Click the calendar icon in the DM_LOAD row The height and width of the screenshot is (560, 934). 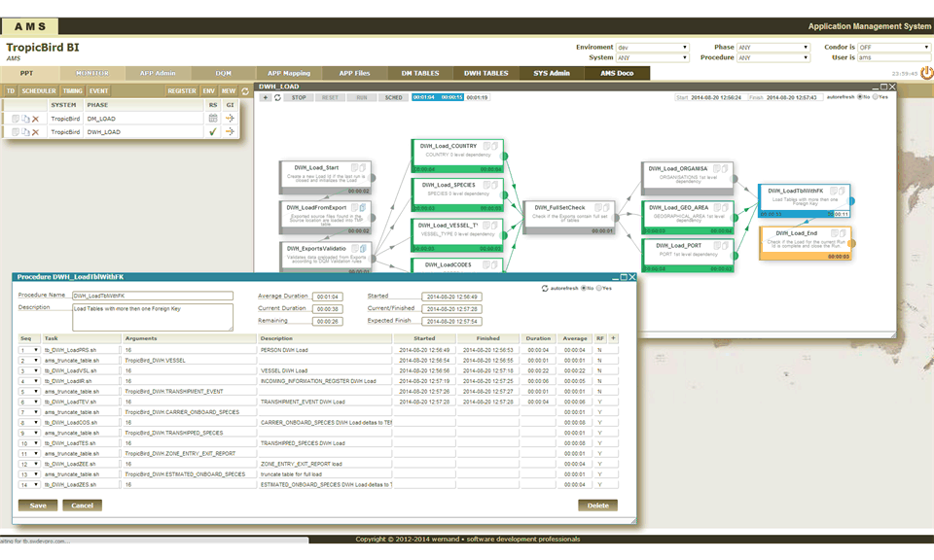[x=212, y=119]
